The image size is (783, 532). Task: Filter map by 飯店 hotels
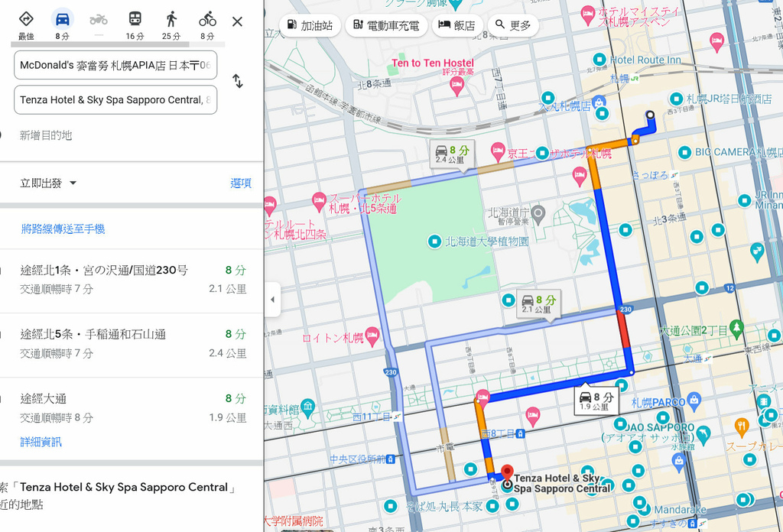(x=457, y=25)
